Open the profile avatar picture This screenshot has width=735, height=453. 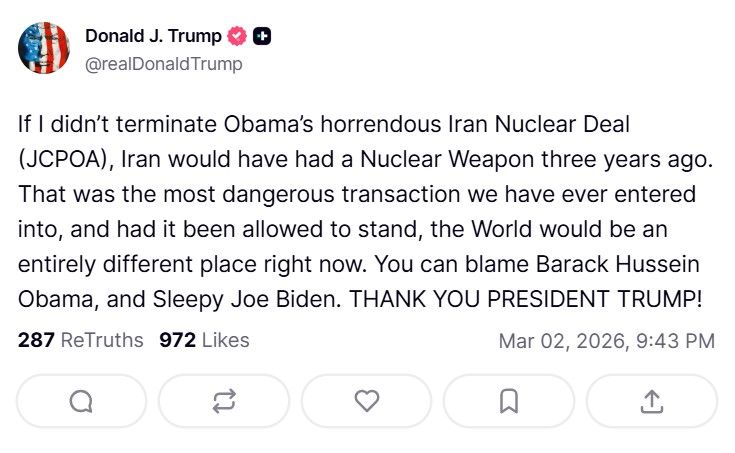[44, 48]
